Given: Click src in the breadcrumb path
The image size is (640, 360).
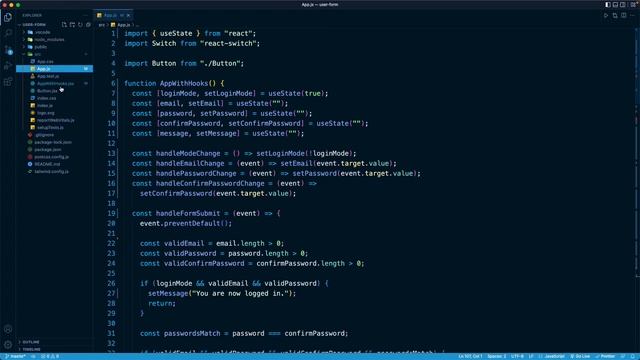Looking at the screenshot, I should tap(101, 25).
